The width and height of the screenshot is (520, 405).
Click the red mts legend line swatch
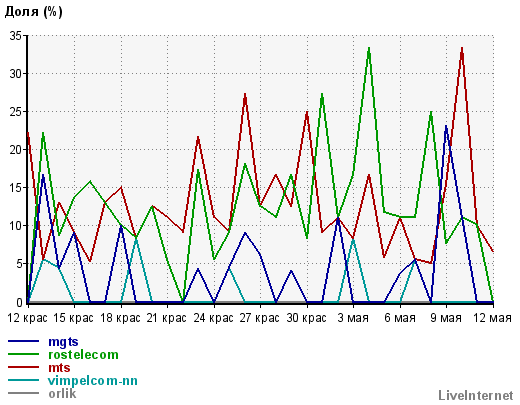tap(24, 367)
